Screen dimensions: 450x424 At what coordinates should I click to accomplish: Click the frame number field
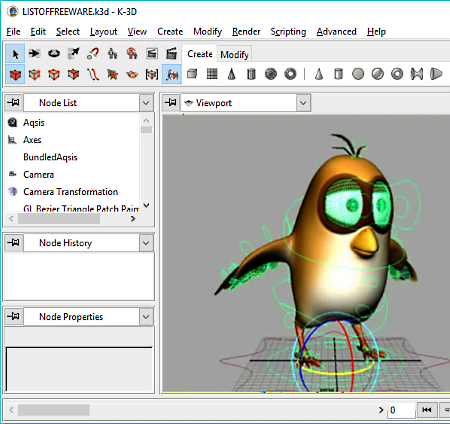coord(401,410)
